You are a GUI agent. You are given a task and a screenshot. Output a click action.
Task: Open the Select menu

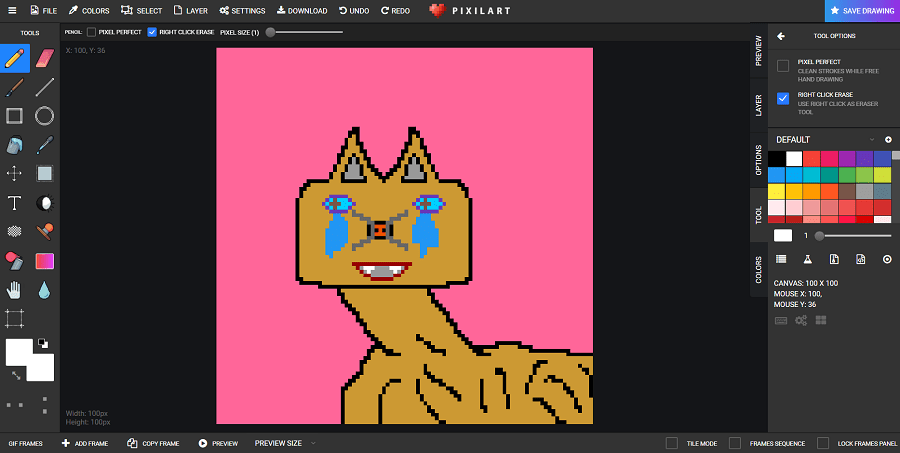(x=142, y=10)
